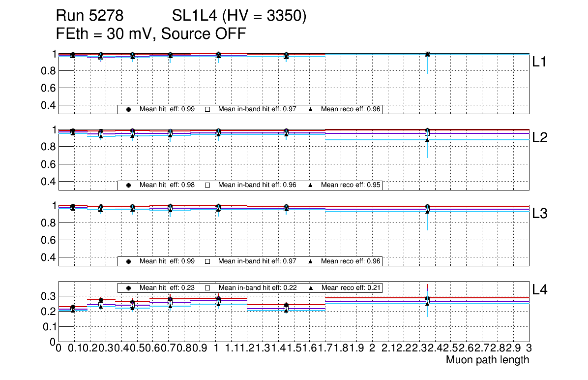The height and width of the screenshot is (380, 588).
Task: Click the L2 panel label
Action: pos(540,138)
